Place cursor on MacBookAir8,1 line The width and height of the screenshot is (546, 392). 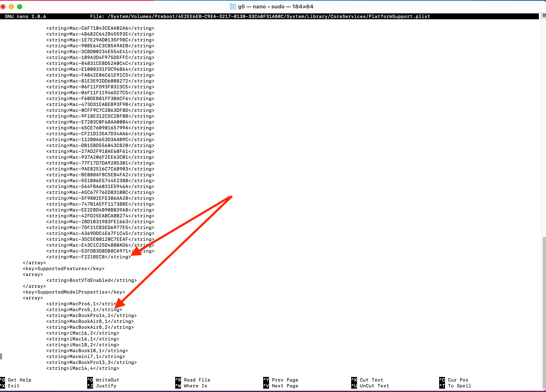pyautogui.click(x=90, y=321)
